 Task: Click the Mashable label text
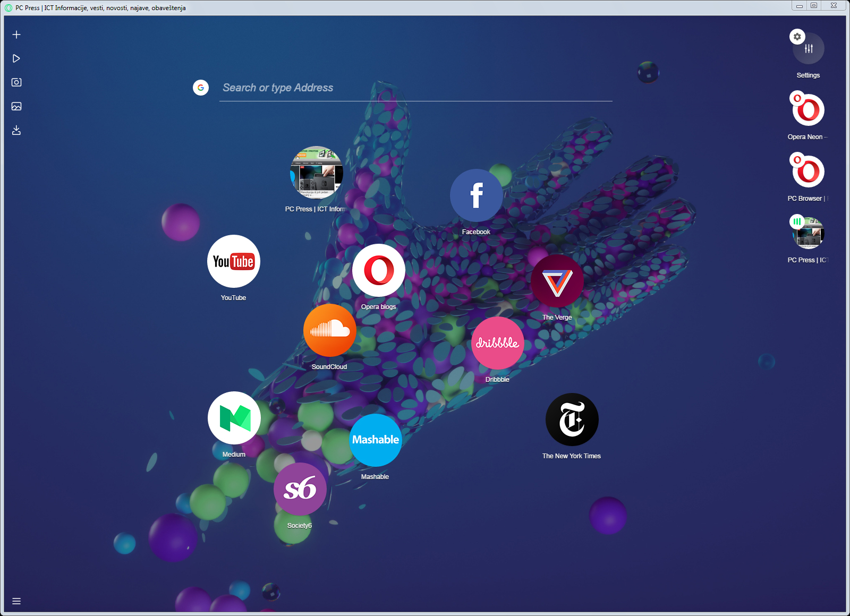click(375, 477)
